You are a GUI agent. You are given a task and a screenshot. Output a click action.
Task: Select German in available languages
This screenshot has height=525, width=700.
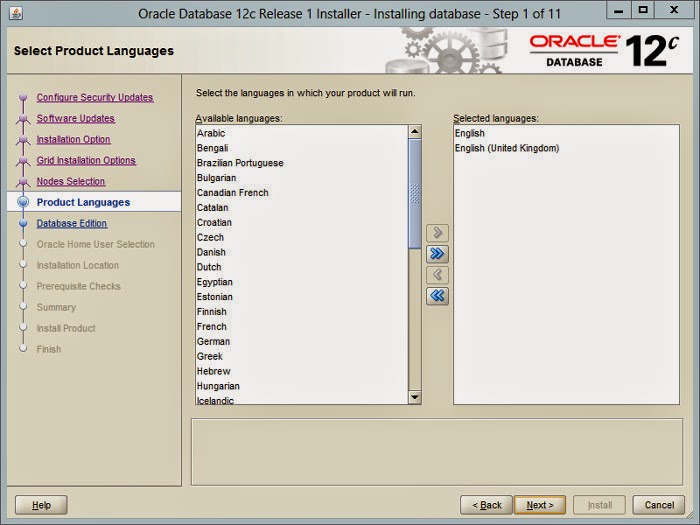[302, 342]
